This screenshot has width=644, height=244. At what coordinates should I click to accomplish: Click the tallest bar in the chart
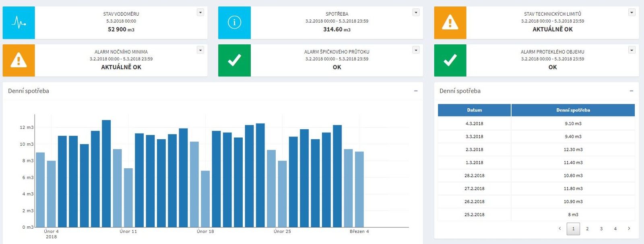106,173
